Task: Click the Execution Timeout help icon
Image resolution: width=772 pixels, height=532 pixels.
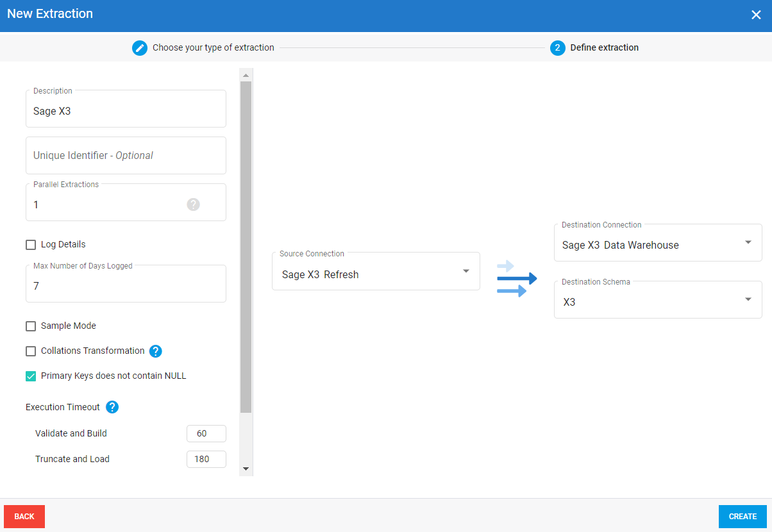Action: pos(112,407)
